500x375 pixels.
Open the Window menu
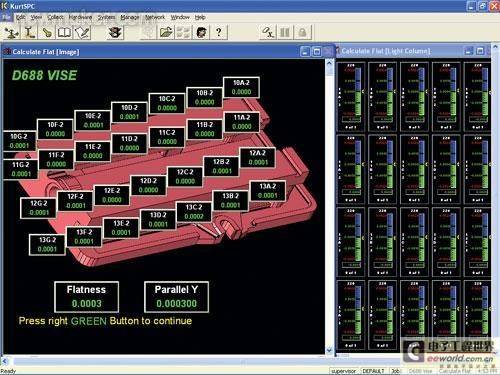[x=180, y=17]
